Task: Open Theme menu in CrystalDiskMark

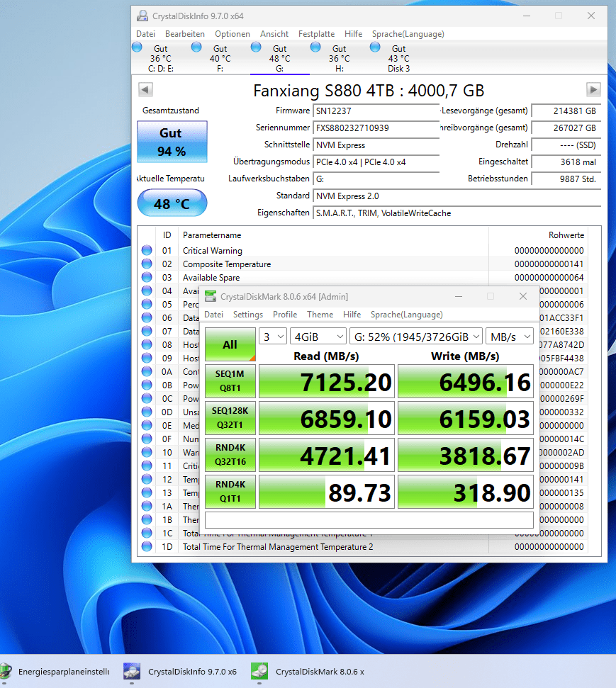Action: coord(320,314)
